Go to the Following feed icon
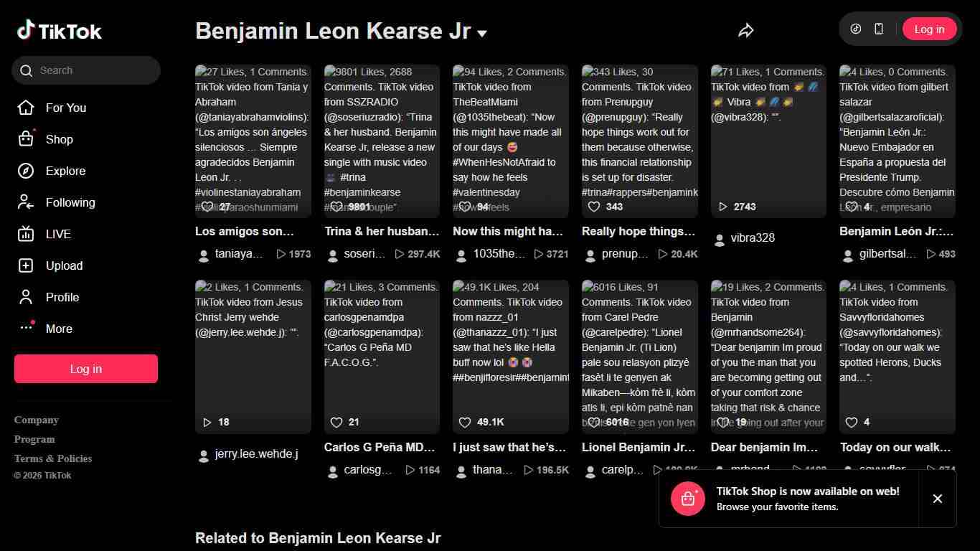Viewport: 980px width, 551px height. click(x=26, y=202)
